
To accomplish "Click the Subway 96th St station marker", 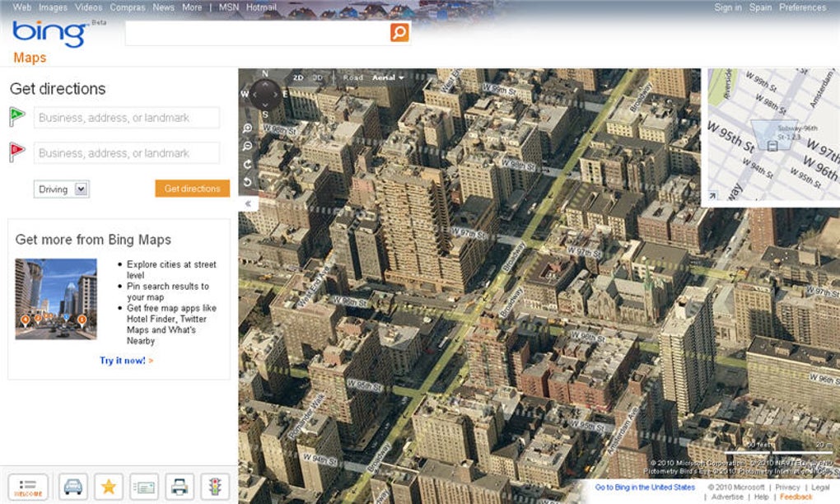I will coord(772,146).
